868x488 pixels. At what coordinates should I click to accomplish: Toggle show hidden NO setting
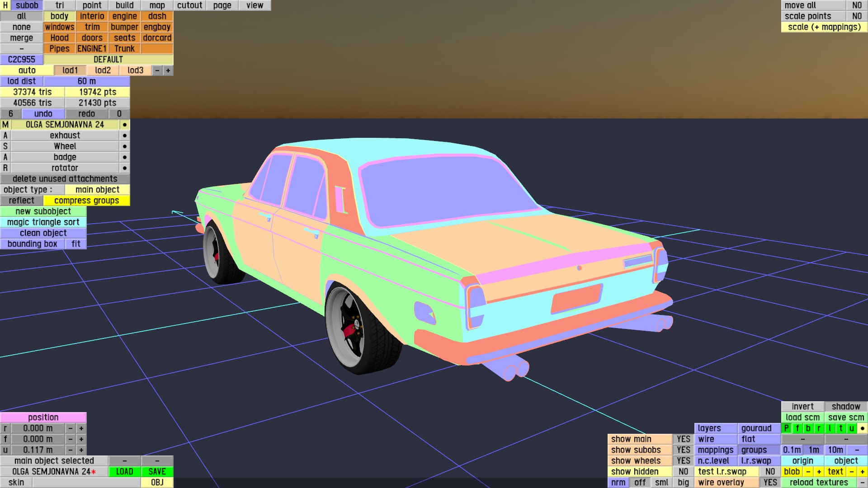(683, 472)
